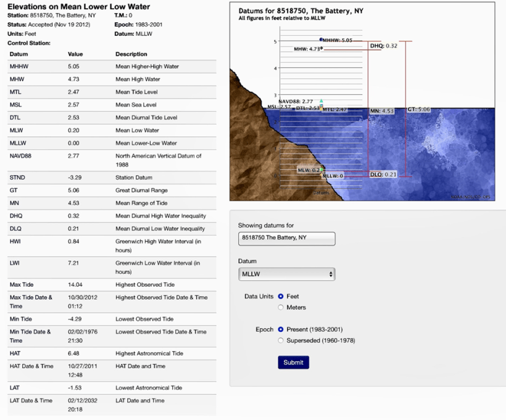
Task: Select the HWI value 0.84
Action: pyautogui.click(x=73, y=242)
